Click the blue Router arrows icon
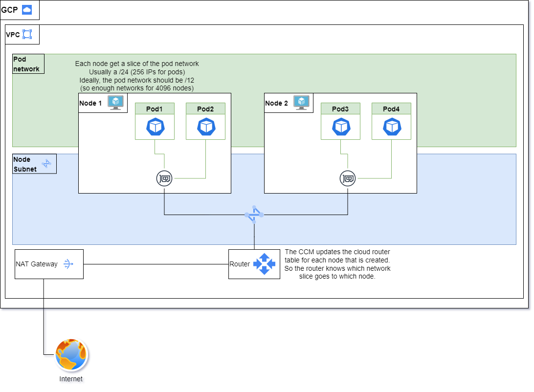This screenshot has height=392, width=534. (x=264, y=264)
